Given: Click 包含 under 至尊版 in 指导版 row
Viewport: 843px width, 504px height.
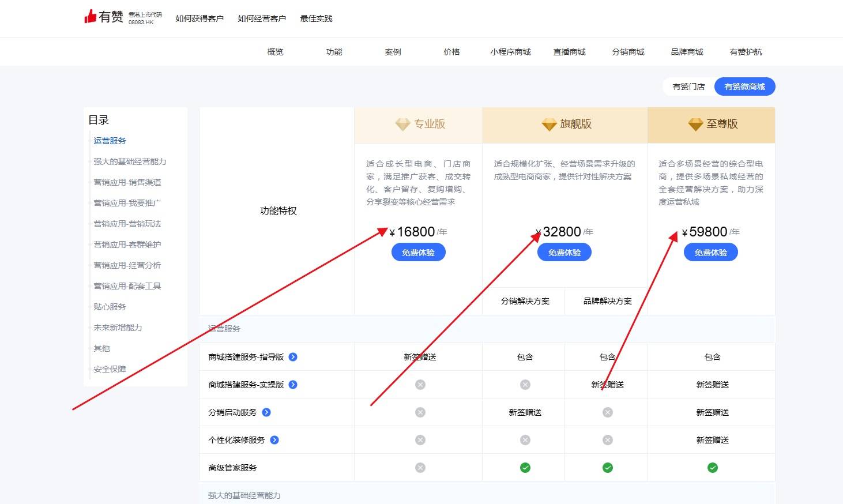Looking at the screenshot, I should click(713, 357).
